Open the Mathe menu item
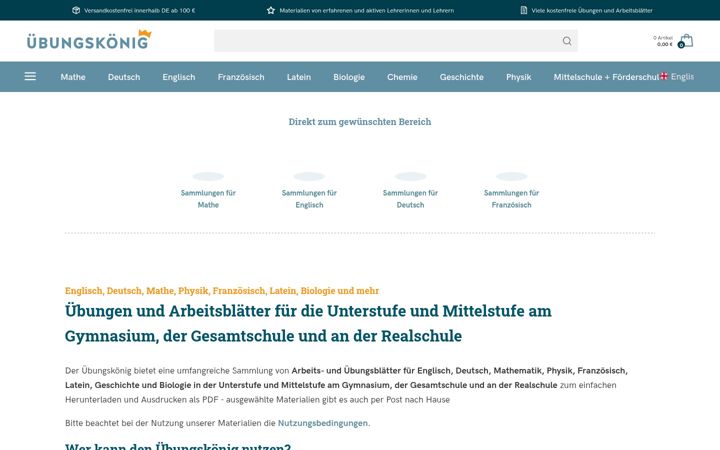720x450 pixels. (73, 77)
